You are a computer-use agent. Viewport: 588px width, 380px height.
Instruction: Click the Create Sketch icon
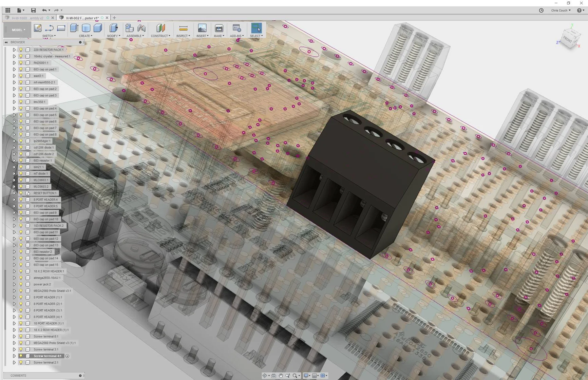tap(38, 28)
